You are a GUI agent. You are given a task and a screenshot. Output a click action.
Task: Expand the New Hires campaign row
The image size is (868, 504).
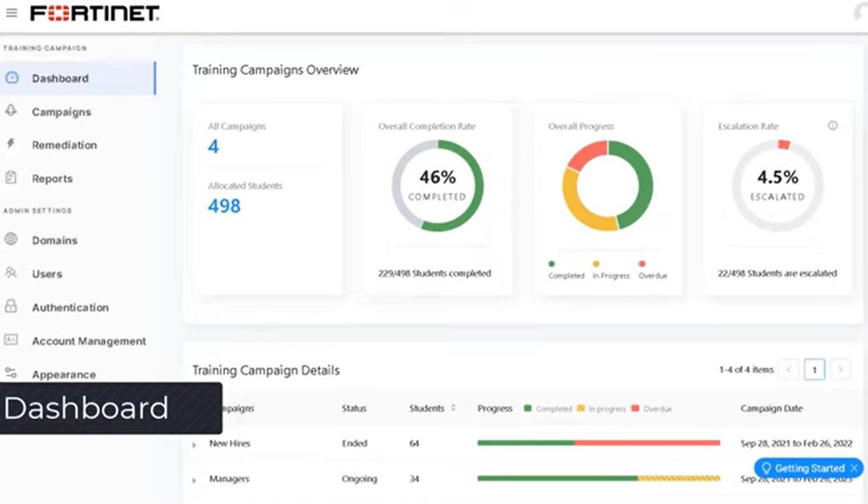point(194,444)
